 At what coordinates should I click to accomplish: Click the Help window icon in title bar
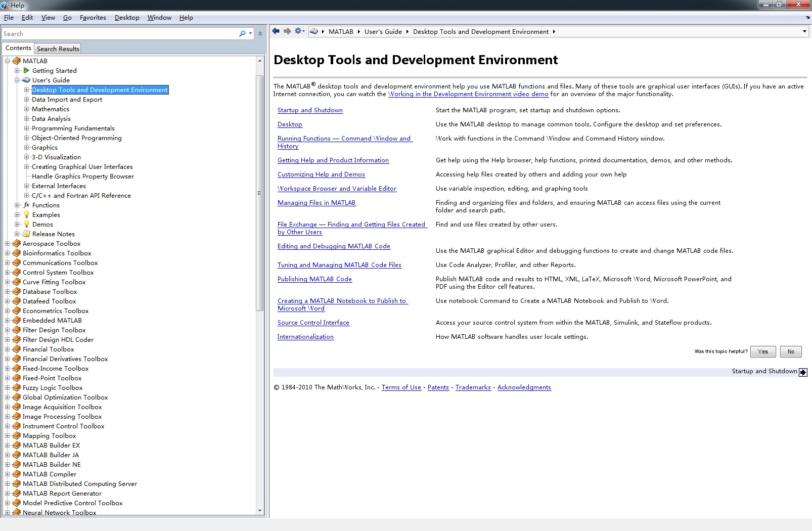(x=5, y=5)
